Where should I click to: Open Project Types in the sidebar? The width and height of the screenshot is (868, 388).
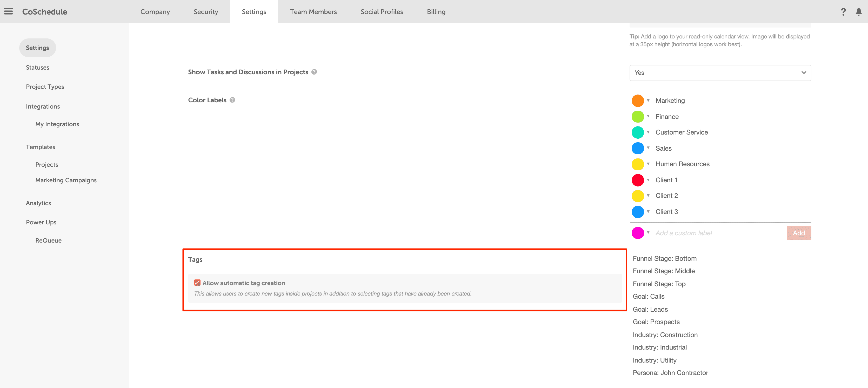tap(45, 87)
